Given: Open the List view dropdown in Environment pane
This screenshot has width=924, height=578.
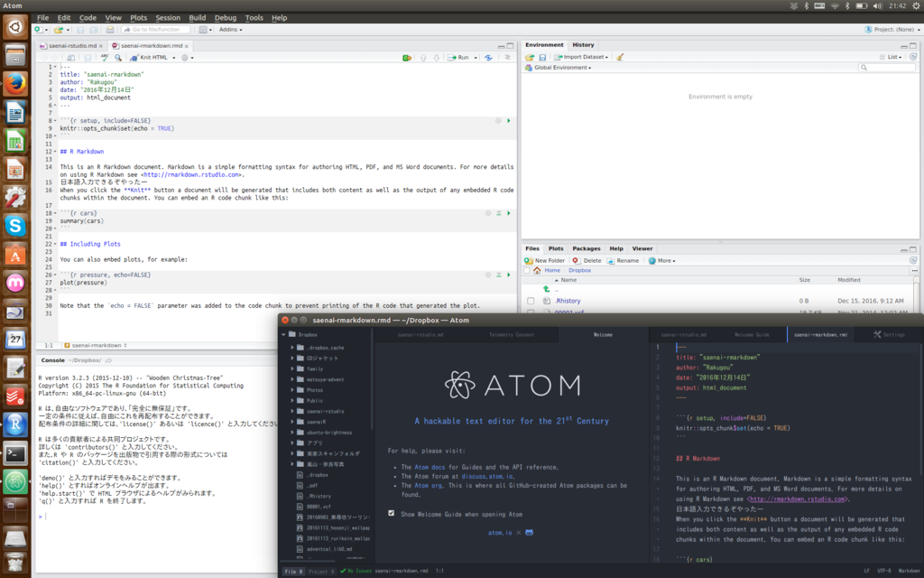Looking at the screenshot, I should (891, 57).
